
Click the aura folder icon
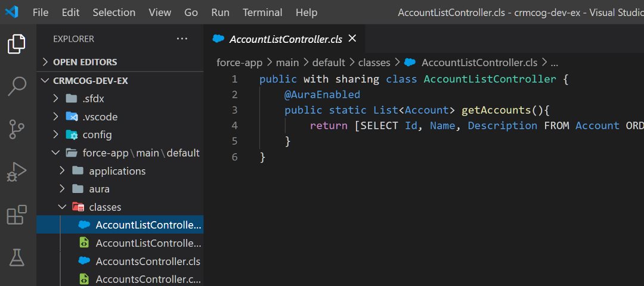(x=78, y=189)
